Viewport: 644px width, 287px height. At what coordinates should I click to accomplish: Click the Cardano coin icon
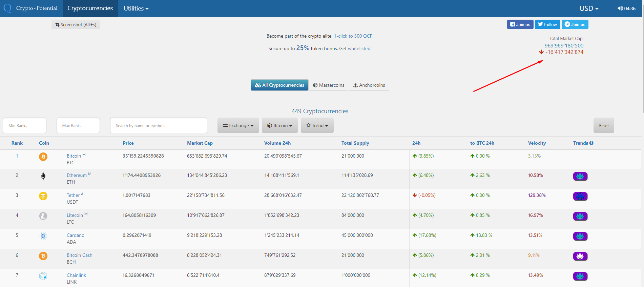(43, 236)
